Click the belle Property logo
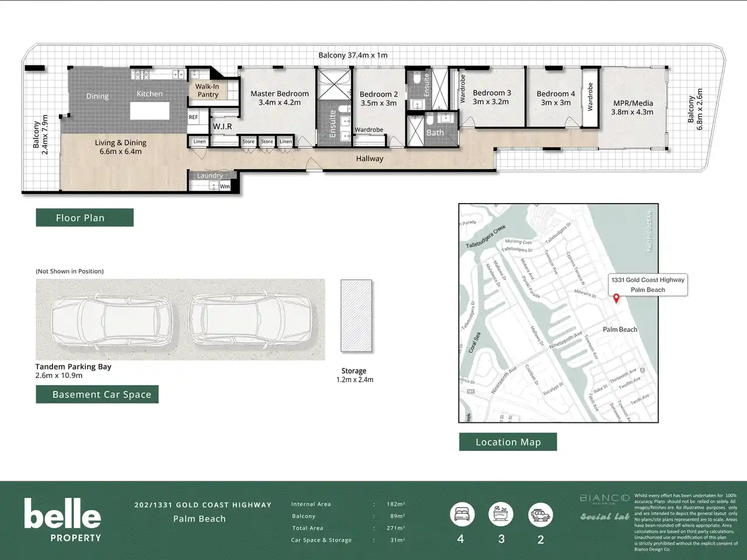Screen dimensions: 747x560 62,520
